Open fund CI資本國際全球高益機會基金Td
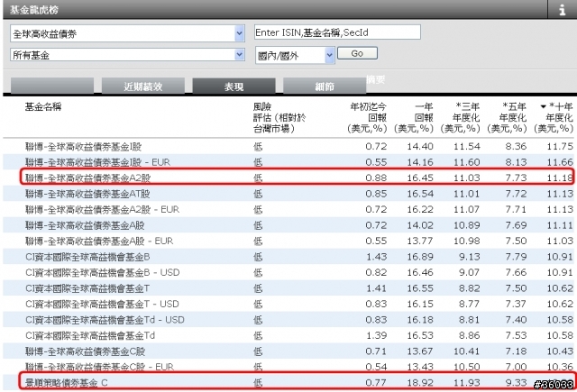This screenshot has height=392, width=577. (x=90, y=336)
